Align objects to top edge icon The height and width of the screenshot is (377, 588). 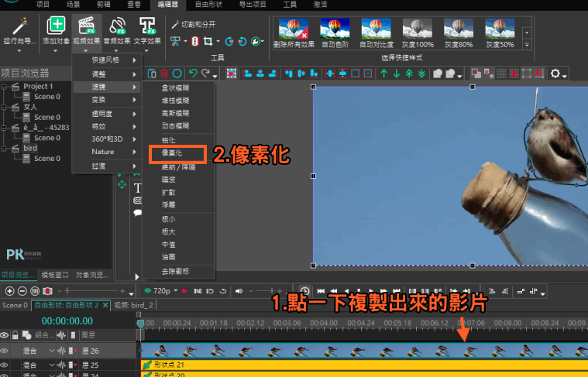pos(288,74)
